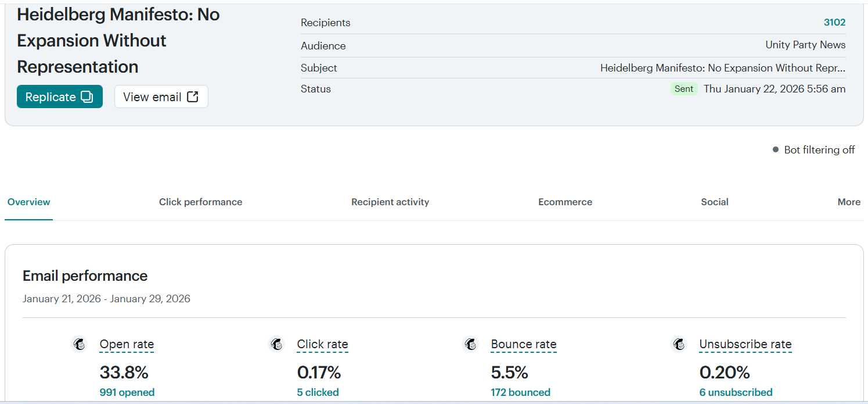Image resolution: width=868 pixels, height=404 pixels.
Task: Select the Social tab
Action: click(x=714, y=202)
